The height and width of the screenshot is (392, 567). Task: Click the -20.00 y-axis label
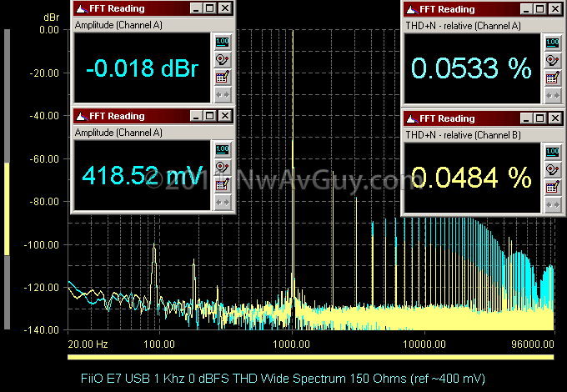click(x=44, y=73)
